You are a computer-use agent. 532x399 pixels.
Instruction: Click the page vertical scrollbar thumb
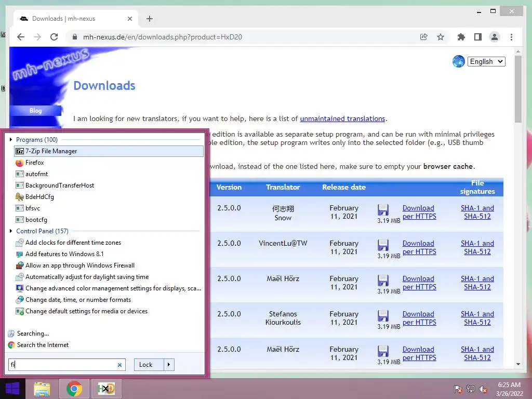[518, 89]
